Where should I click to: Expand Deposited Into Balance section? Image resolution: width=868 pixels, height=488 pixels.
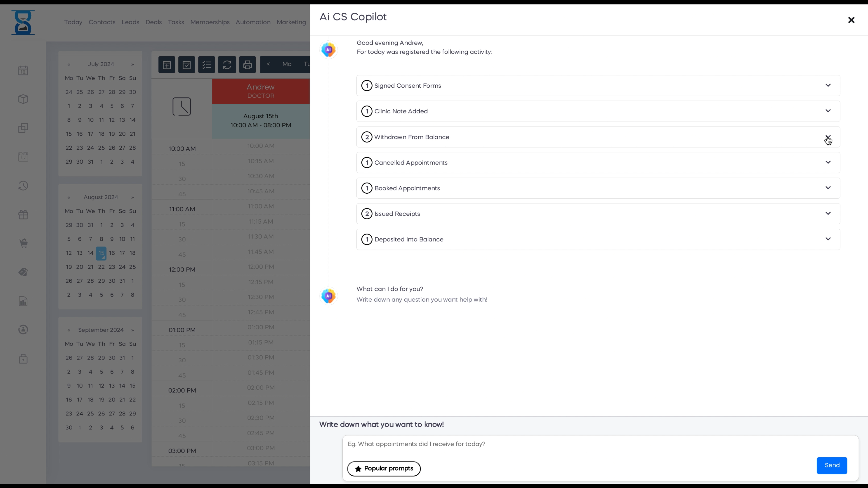coord(828,239)
